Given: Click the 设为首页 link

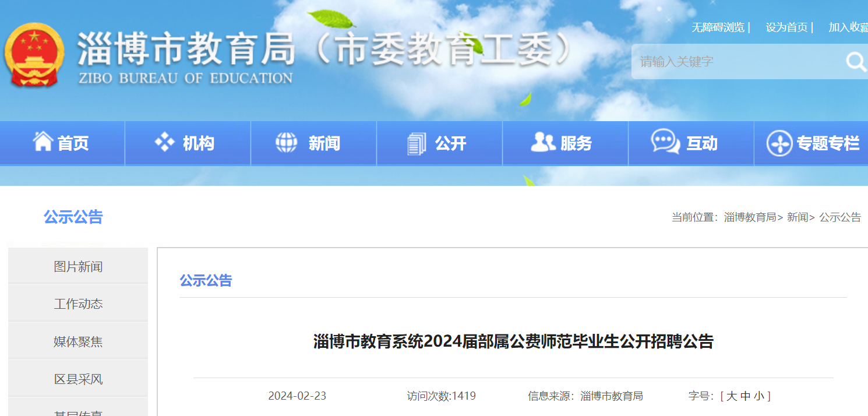Looking at the screenshot, I should pyautogui.click(x=786, y=27).
